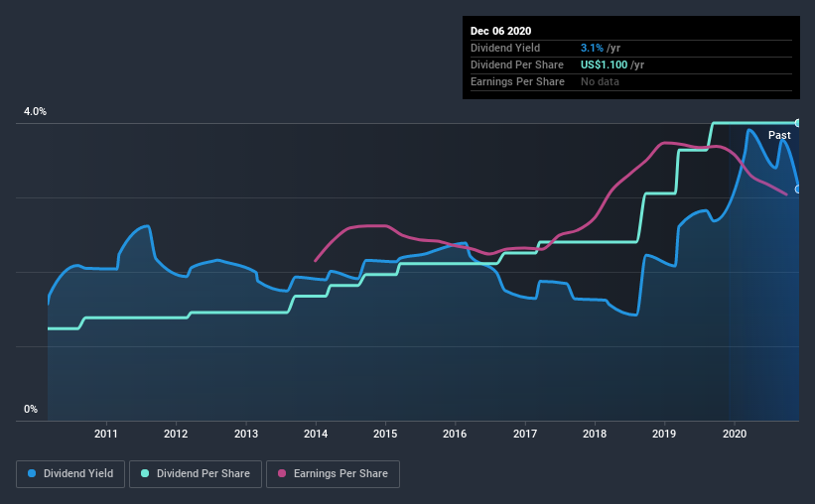Viewport: 815px width, 504px height.
Task: Click the Dividend Yield line endpoint marker
Action: coord(798,189)
